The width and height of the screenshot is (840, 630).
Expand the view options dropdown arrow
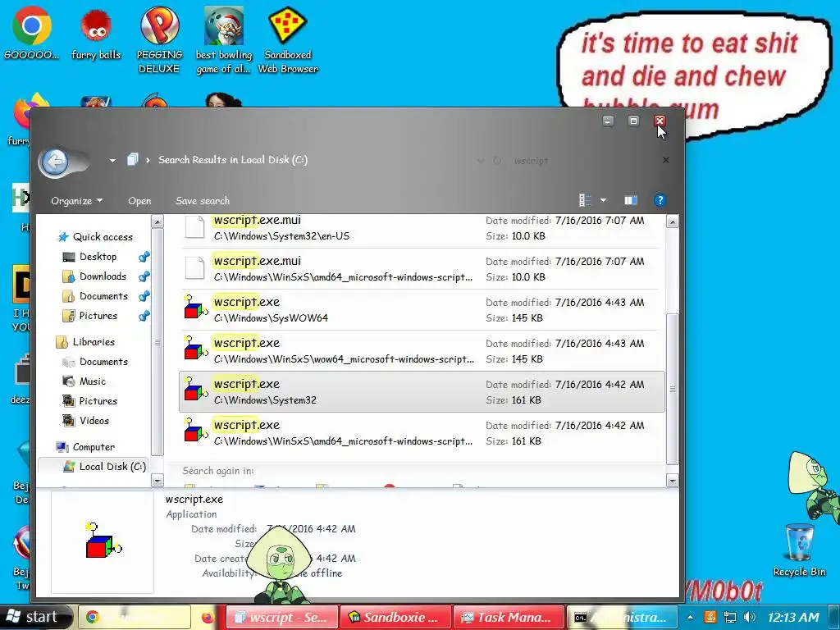point(603,200)
